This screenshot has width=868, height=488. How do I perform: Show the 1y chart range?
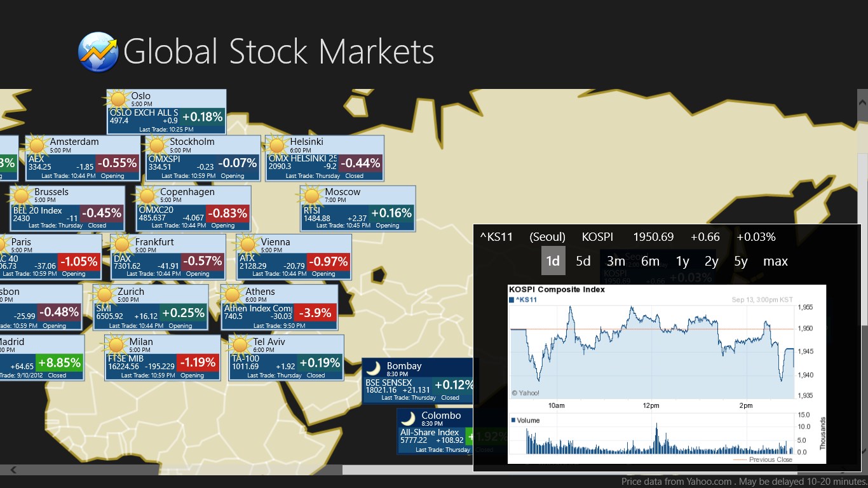coord(682,261)
